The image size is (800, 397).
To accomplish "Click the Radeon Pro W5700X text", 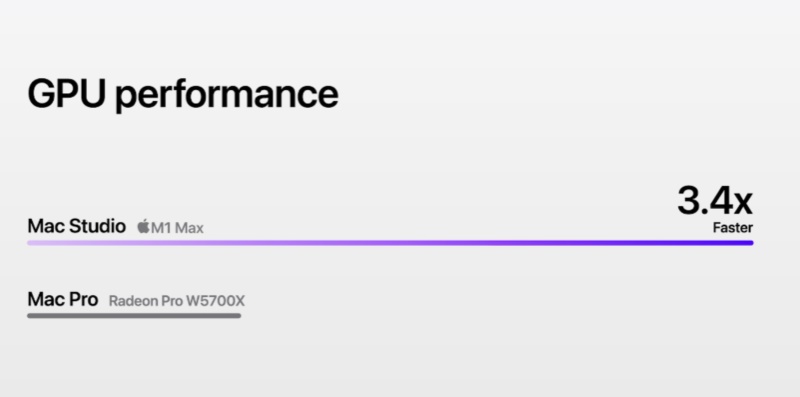I will point(177,301).
